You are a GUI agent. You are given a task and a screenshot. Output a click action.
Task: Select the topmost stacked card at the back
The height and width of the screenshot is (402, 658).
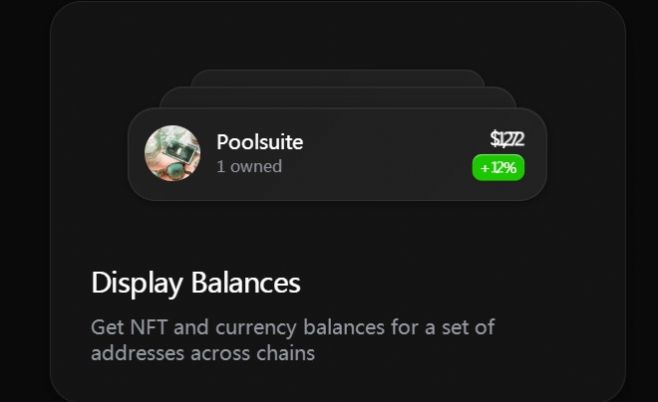(x=338, y=78)
